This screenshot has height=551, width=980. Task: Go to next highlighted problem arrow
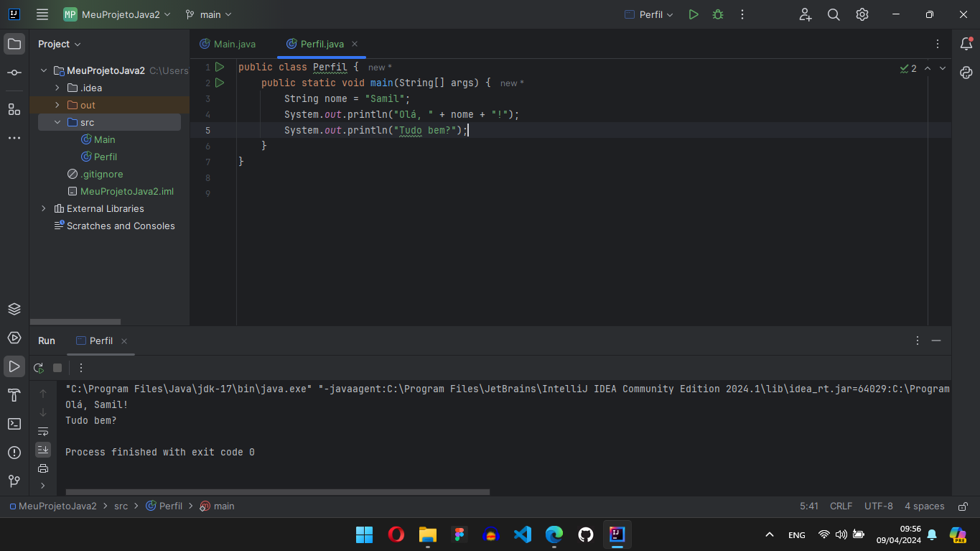(943, 68)
